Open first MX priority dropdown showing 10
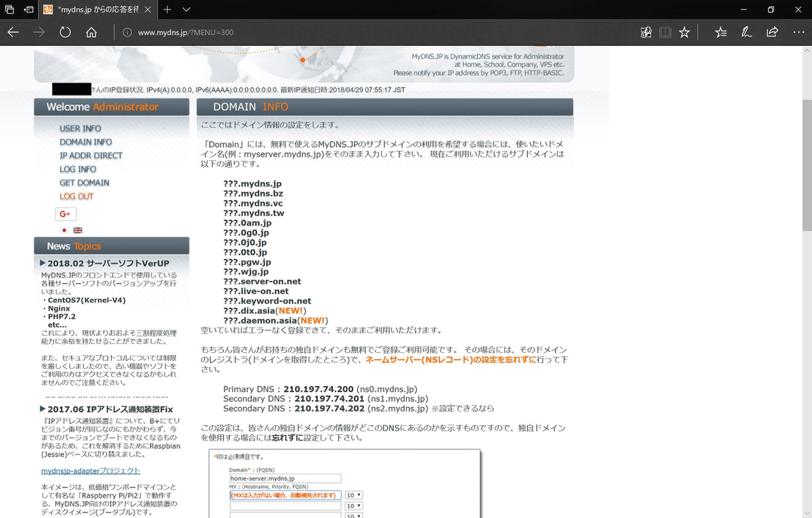 pyautogui.click(x=353, y=495)
